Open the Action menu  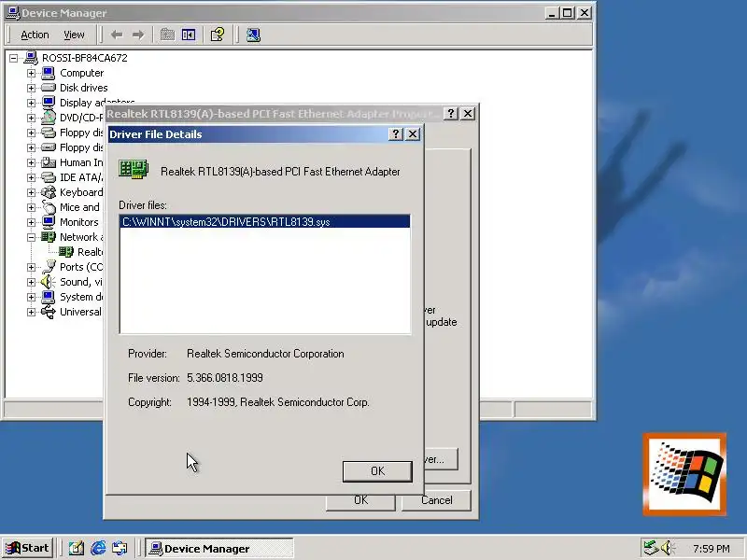click(x=35, y=35)
